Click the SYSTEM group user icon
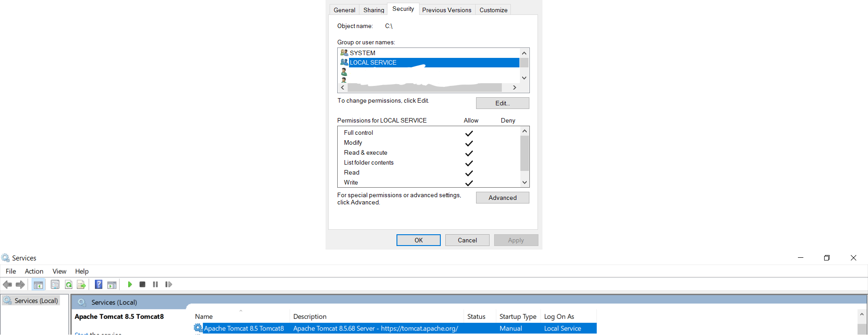The height and width of the screenshot is (336, 868). 344,53
